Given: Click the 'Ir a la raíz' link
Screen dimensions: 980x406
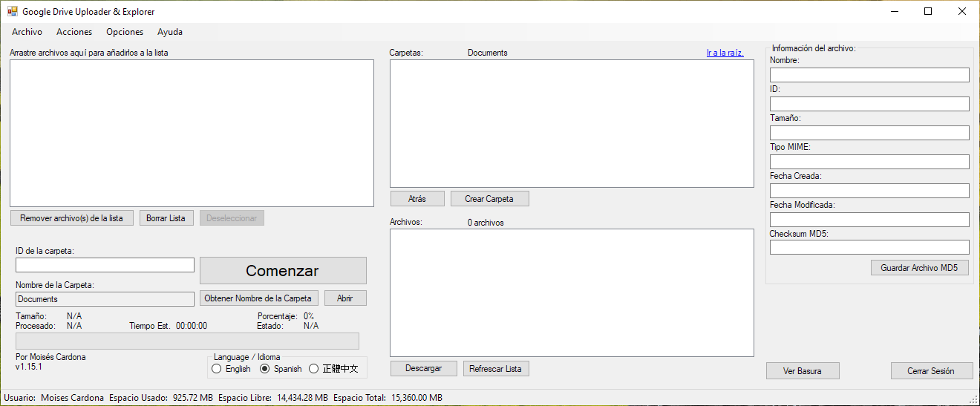Looking at the screenshot, I should pyautogui.click(x=725, y=53).
